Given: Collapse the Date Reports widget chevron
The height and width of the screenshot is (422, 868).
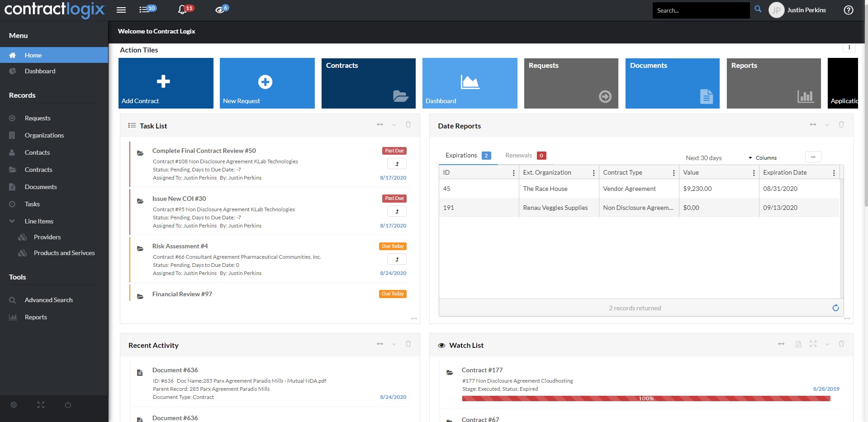Looking at the screenshot, I should [827, 125].
